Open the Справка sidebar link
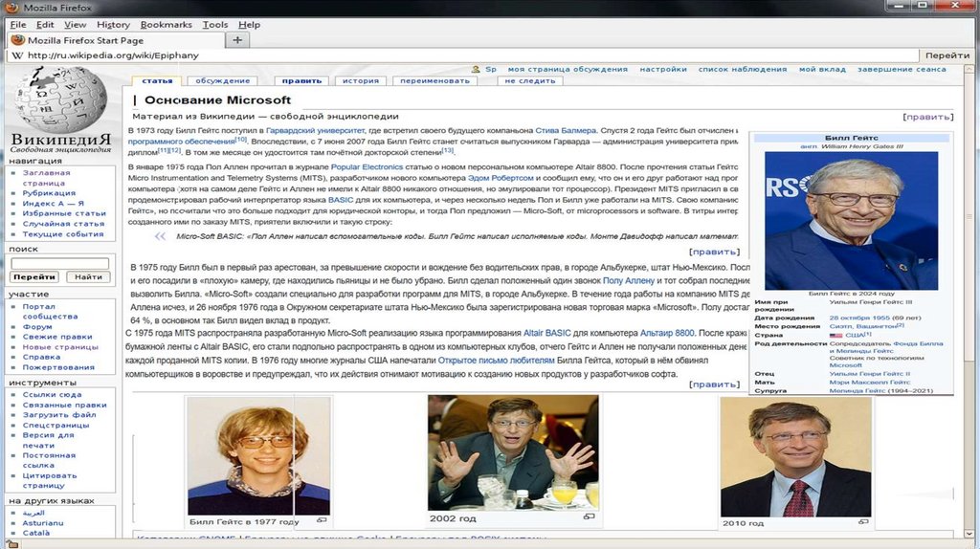 (x=41, y=357)
